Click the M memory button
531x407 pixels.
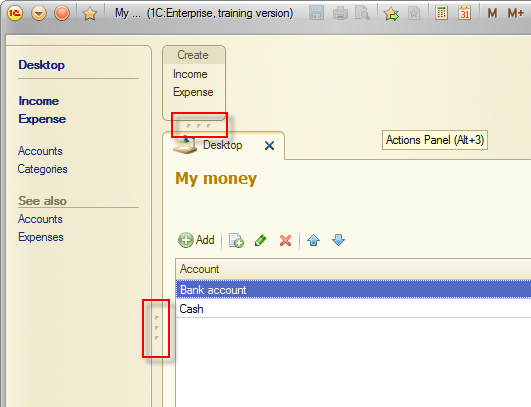click(x=492, y=14)
